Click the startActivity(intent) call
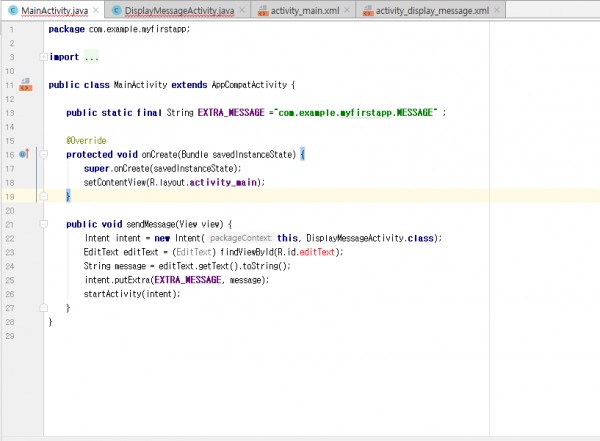 click(132, 294)
